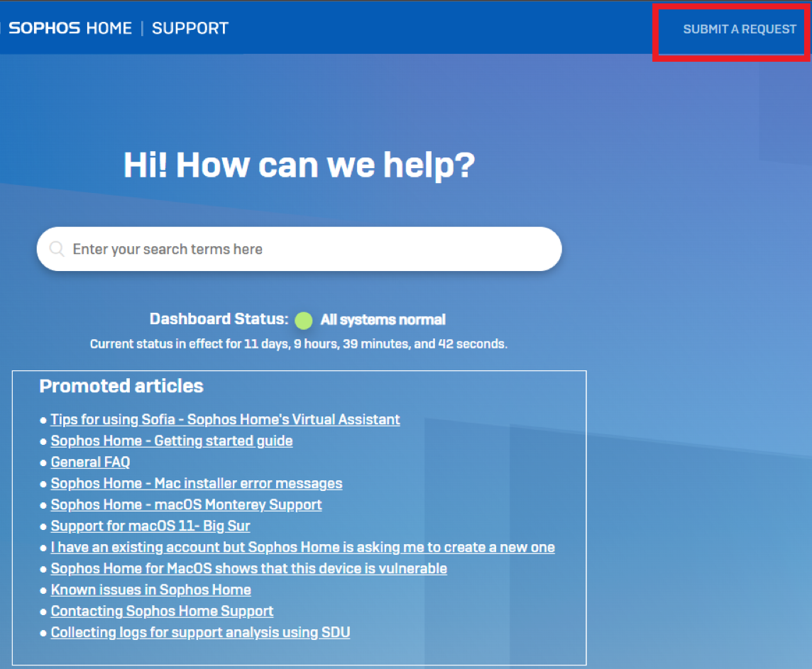The image size is (812, 669).
Task: Open the General FAQ article
Action: coord(90,462)
